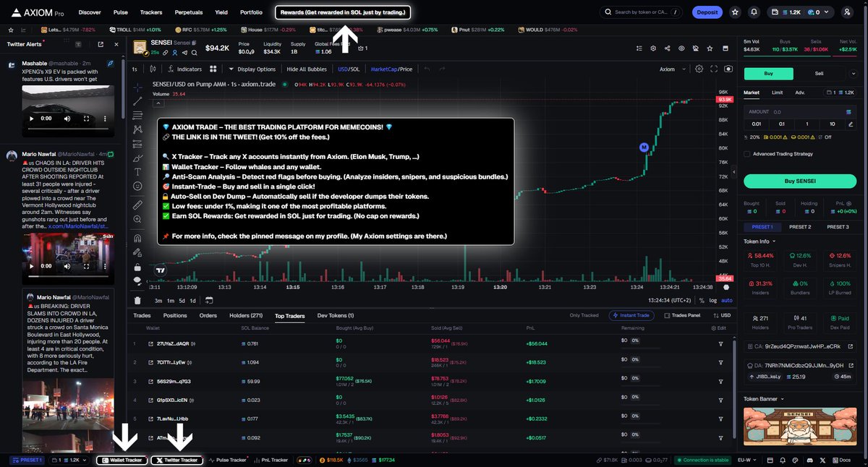
Task: Open the user account profile icon
Action: pos(847,12)
